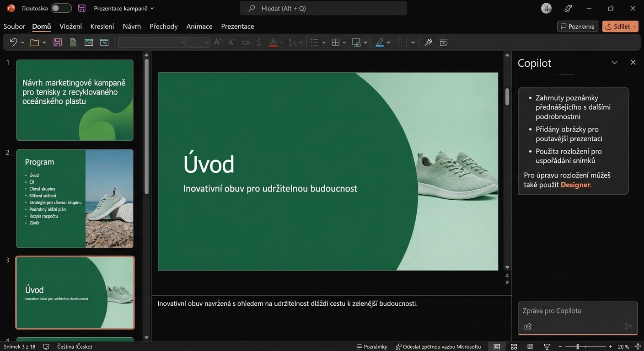Expand the font color dropdown arrow

[x=282, y=43]
